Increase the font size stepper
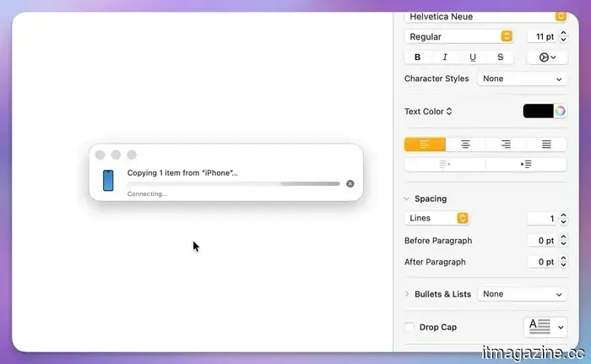 point(563,33)
